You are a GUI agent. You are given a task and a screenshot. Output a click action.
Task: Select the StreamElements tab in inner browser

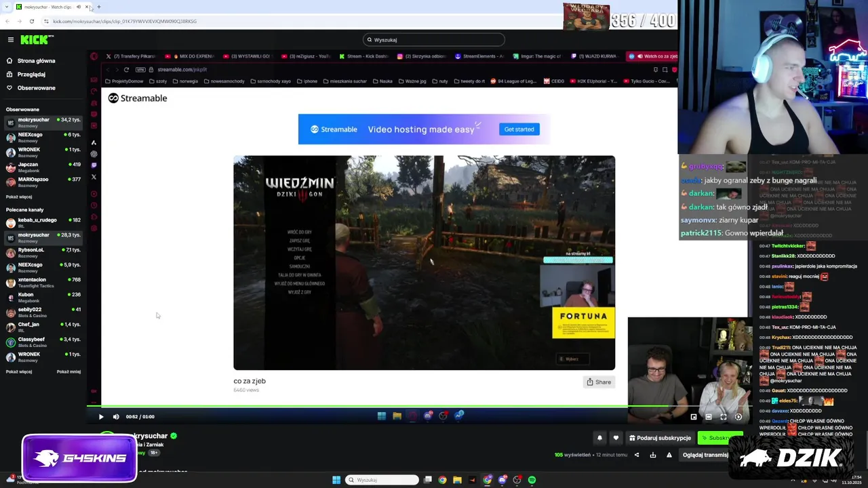click(479, 56)
